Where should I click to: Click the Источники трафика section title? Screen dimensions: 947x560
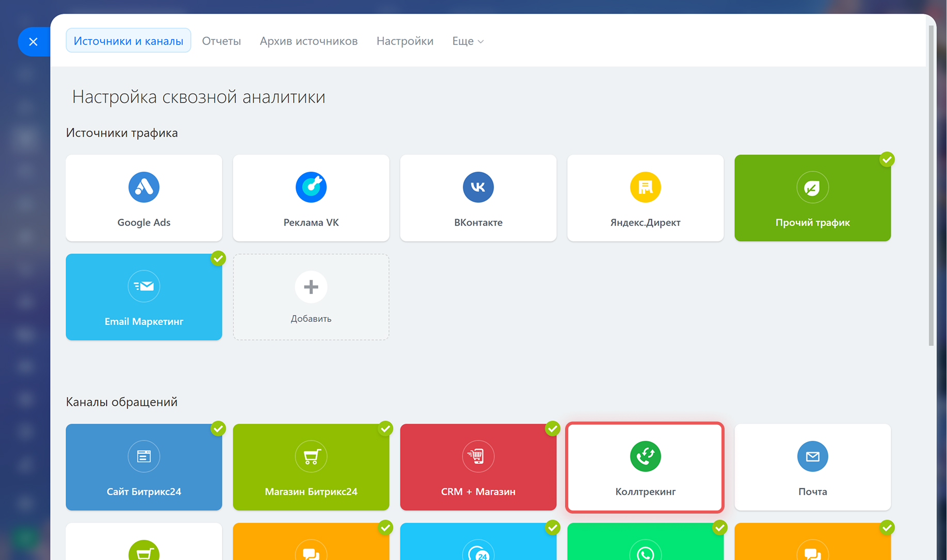tap(122, 133)
